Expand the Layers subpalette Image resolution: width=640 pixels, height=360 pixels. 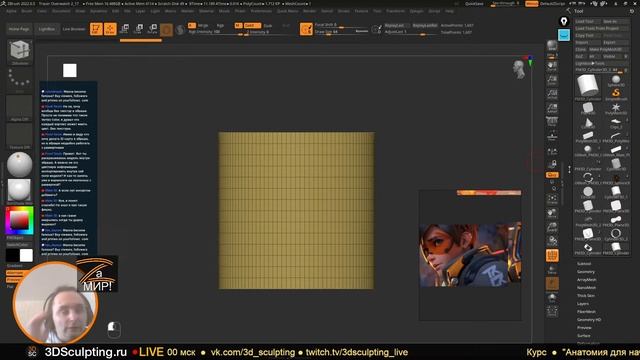tap(583, 304)
